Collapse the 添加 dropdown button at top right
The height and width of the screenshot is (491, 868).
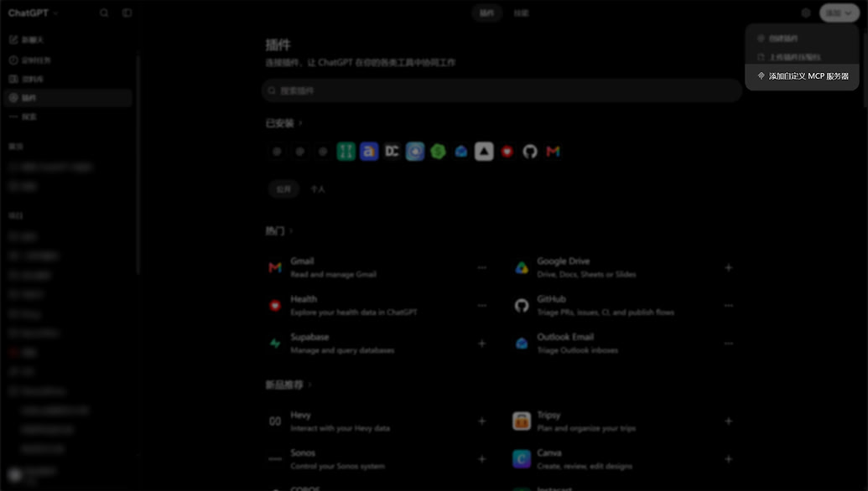coord(839,13)
